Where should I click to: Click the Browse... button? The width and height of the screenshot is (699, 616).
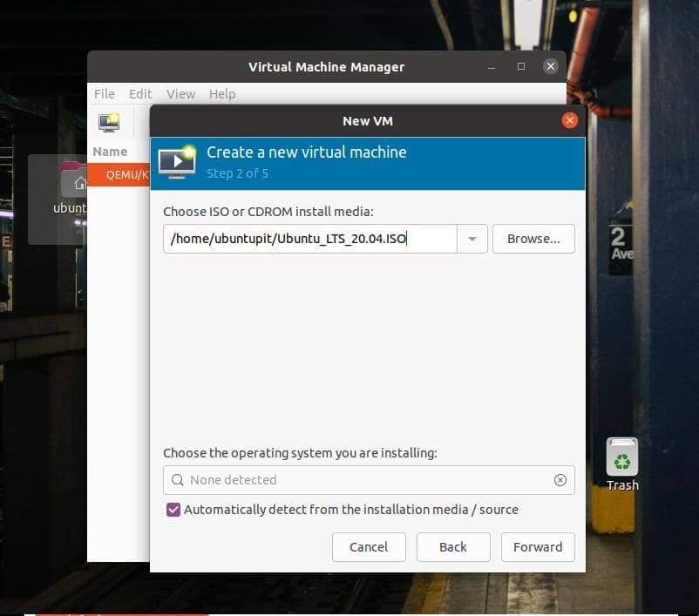pos(533,239)
